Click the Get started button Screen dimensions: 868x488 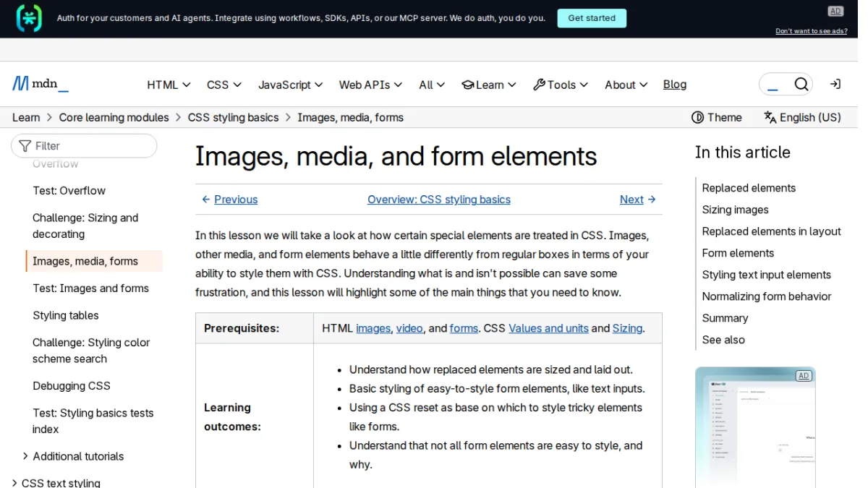pyautogui.click(x=591, y=18)
